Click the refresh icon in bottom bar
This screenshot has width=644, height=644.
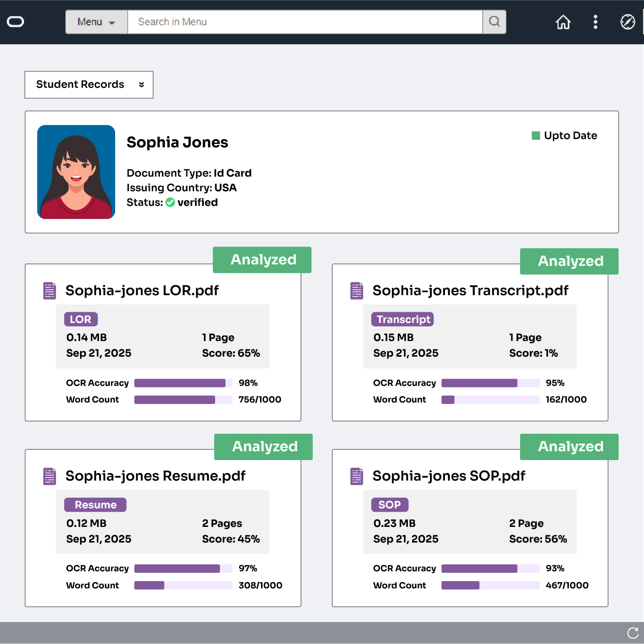click(633, 633)
